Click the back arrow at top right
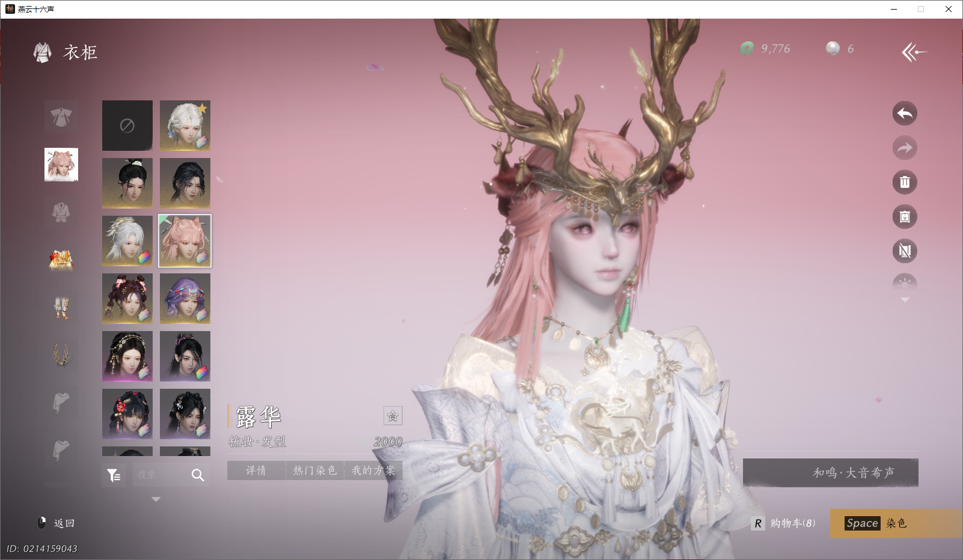This screenshot has width=963, height=560. tap(914, 52)
